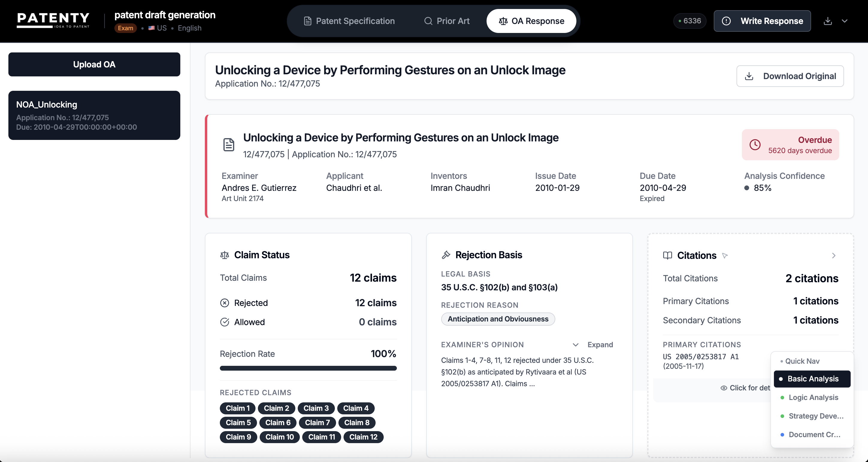Click the eye icon Click for details
The height and width of the screenshot is (462, 868).
723,388
